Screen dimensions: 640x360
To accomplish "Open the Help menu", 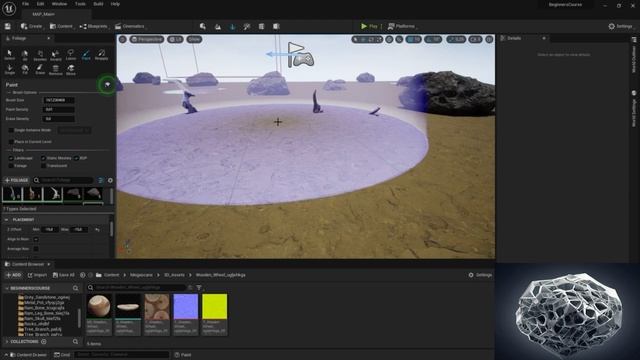I will point(116,4).
